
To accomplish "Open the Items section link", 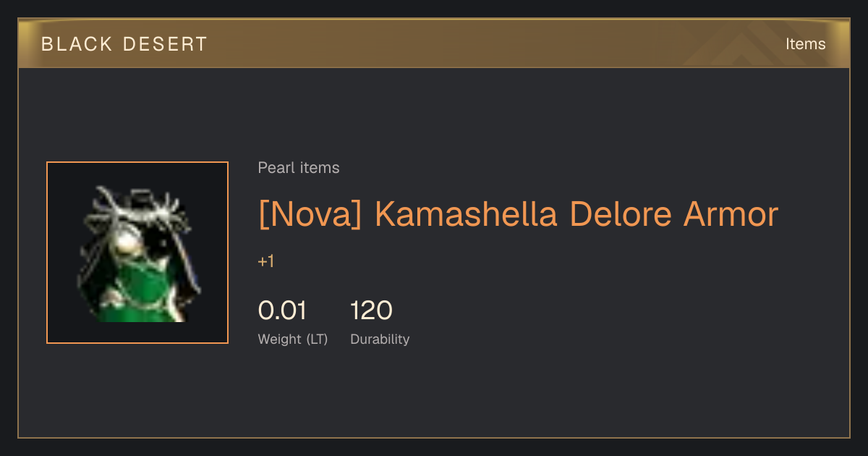I will [805, 44].
